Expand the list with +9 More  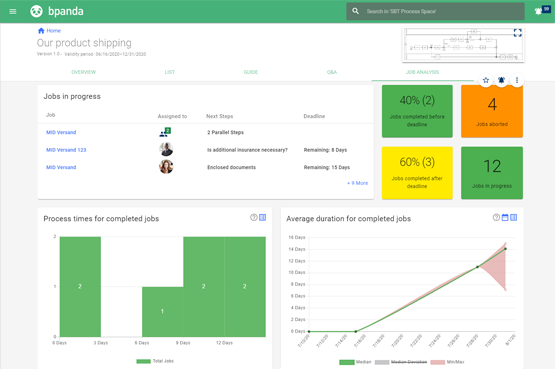click(357, 183)
